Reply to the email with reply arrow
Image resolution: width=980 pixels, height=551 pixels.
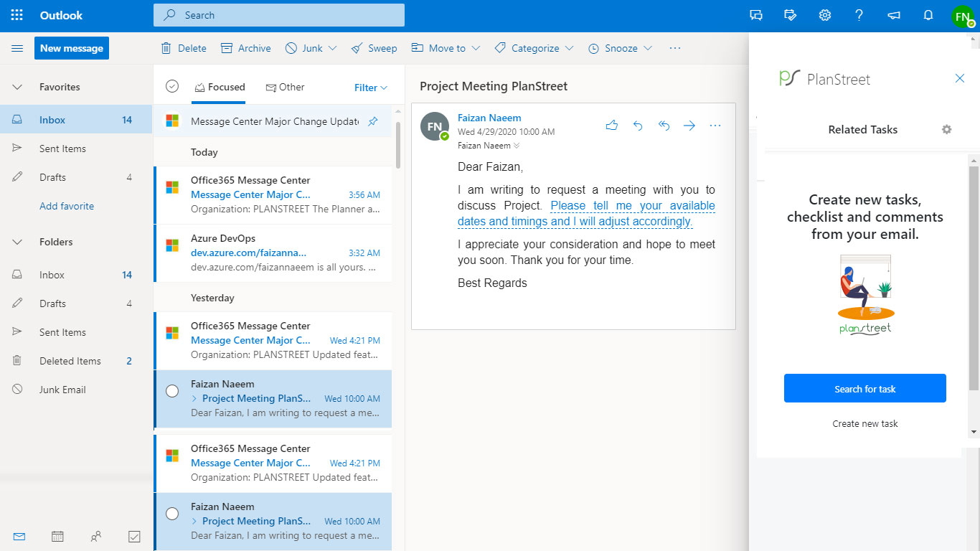click(638, 126)
